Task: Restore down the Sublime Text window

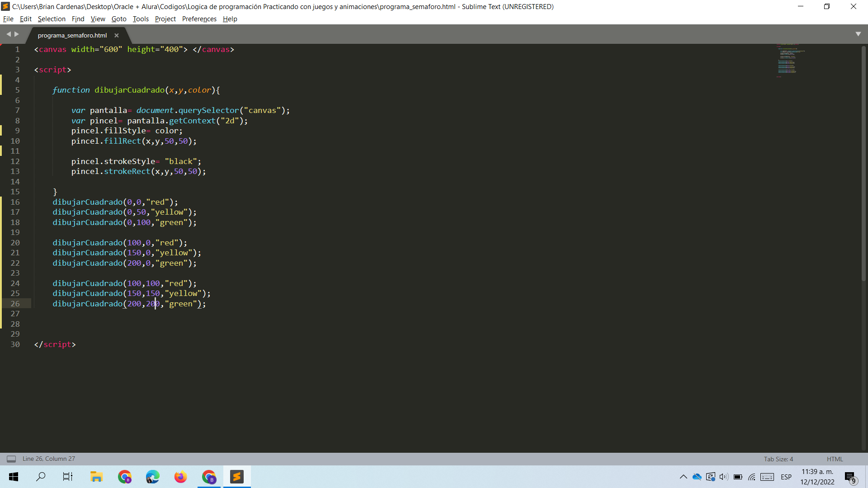Action: (x=827, y=6)
